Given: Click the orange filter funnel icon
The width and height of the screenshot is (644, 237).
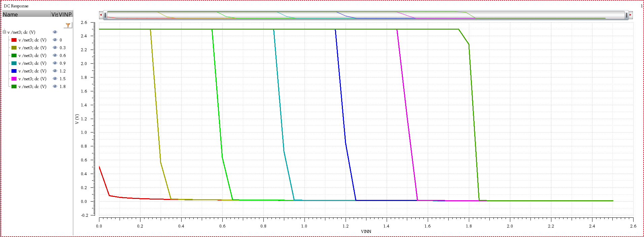Looking at the screenshot, I should pos(68,25).
